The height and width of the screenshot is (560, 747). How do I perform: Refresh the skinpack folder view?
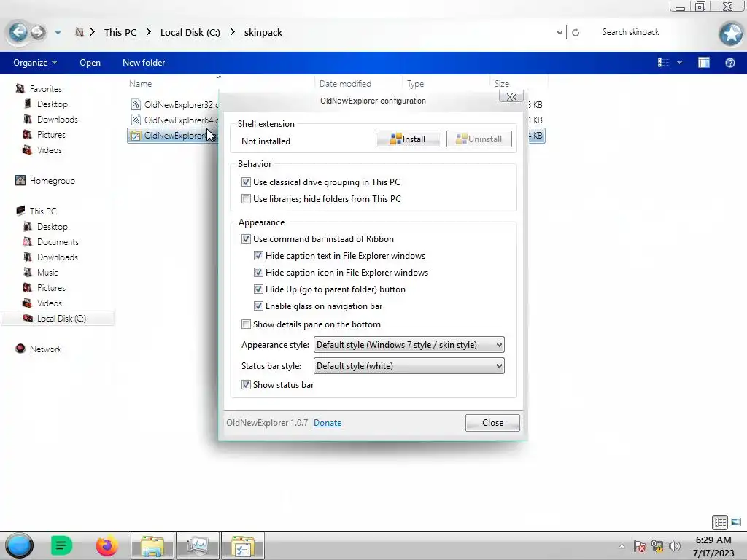(x=576, y=32)
